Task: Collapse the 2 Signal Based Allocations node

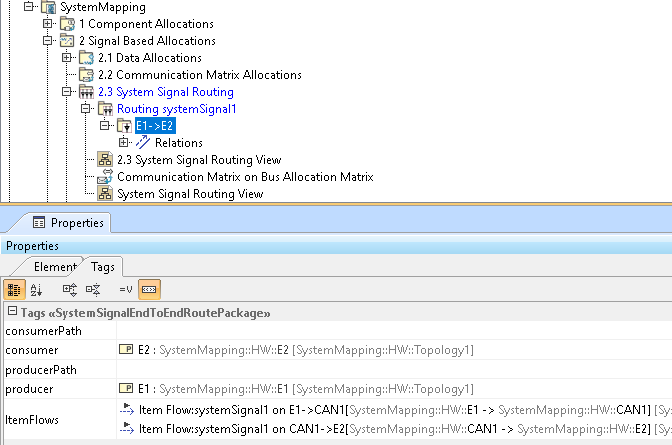Action: click(x=48, y=41)
